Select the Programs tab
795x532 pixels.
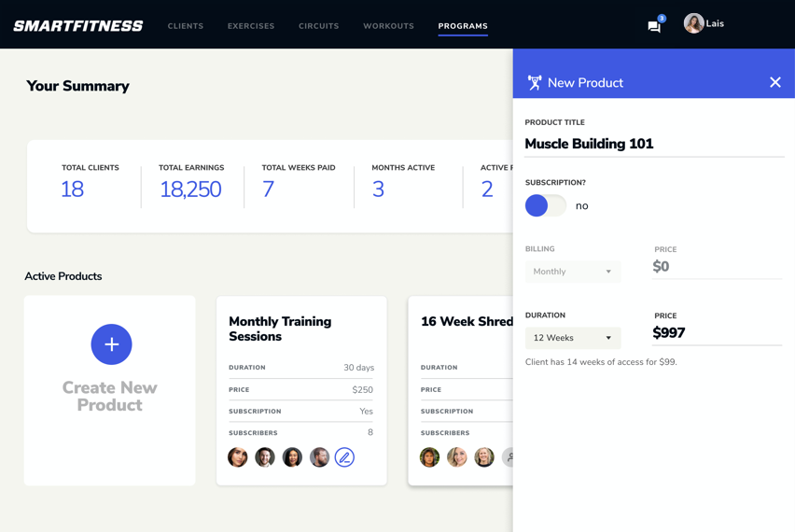coord(463,26)
